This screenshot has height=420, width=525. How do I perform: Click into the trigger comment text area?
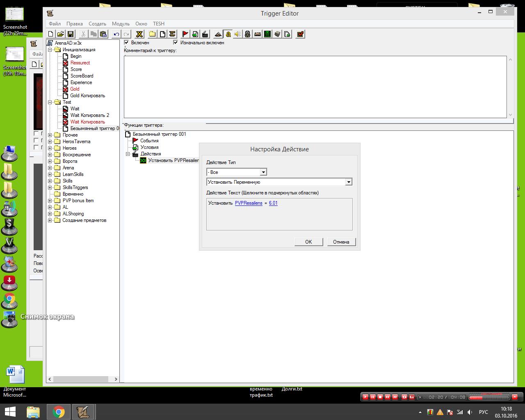315,87
